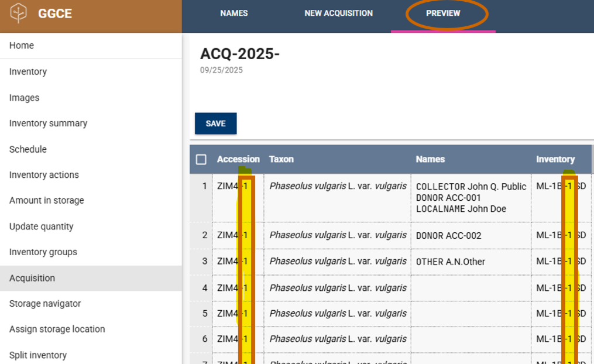Click the Accession column header
Viewport: 594px width, 364px height.
[x=238, y=159]
